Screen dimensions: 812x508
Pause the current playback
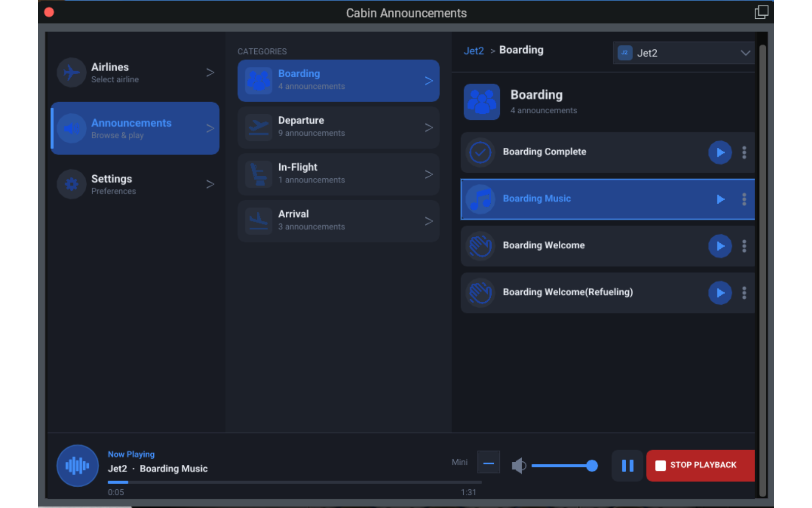coord(627,465)
